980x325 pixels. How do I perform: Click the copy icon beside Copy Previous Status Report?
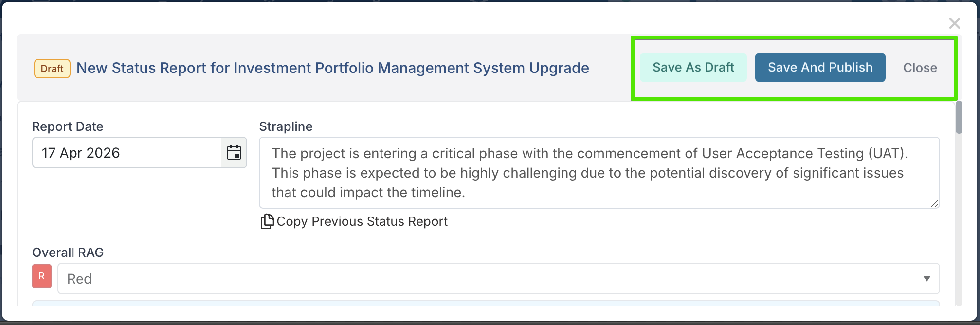click(x=267, y=221)
